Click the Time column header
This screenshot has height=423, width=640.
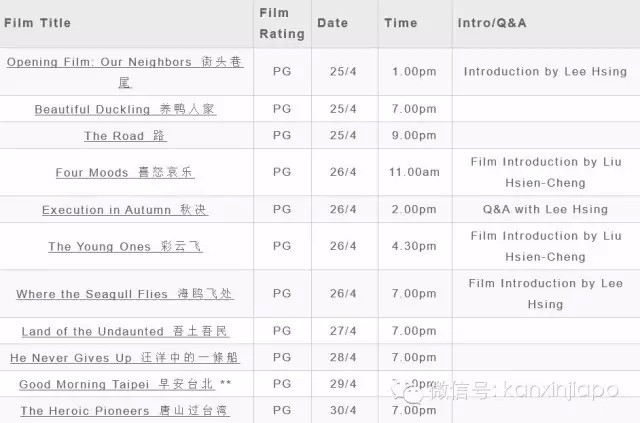[403, 22]
